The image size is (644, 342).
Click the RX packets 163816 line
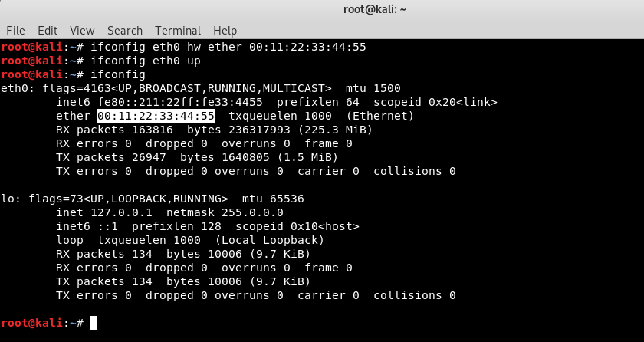[214, 130]
